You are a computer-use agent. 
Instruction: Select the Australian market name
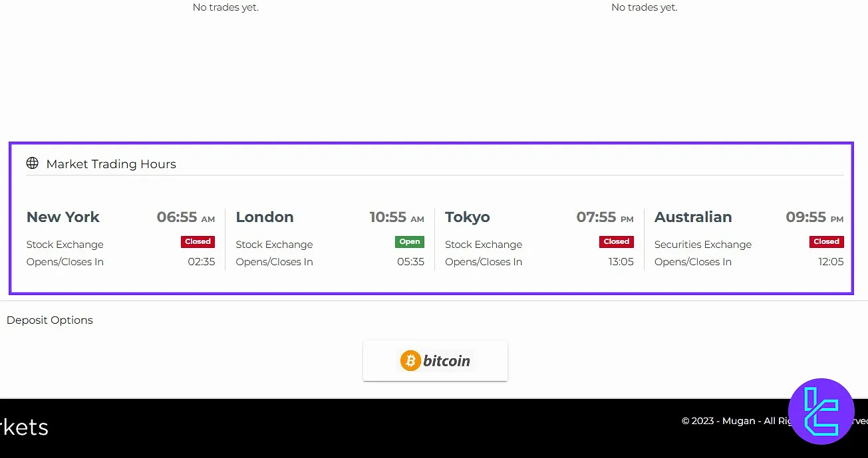pyautogui.click(x=693, y=217)
